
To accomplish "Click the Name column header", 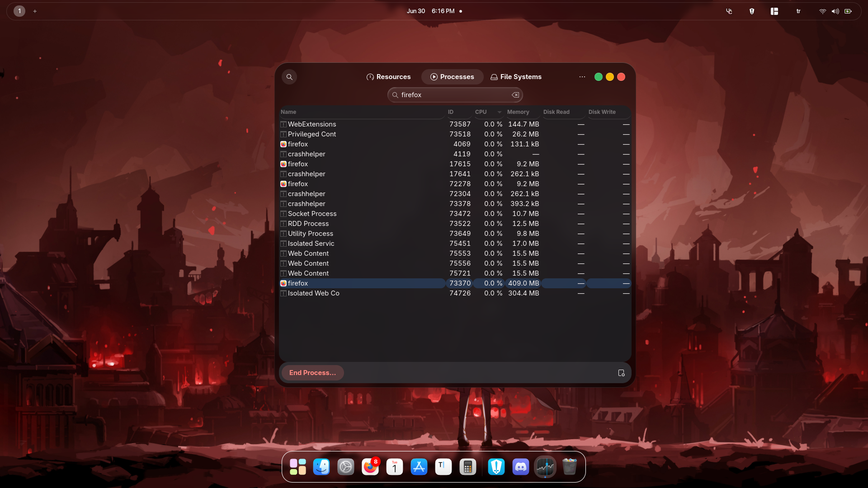I will [x=288, y=112].
